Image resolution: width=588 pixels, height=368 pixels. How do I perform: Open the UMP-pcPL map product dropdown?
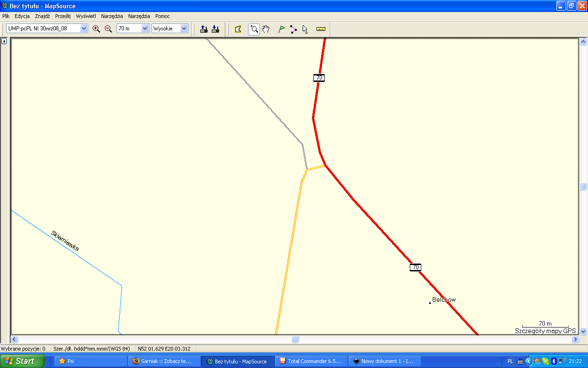[x=84, y=29]
